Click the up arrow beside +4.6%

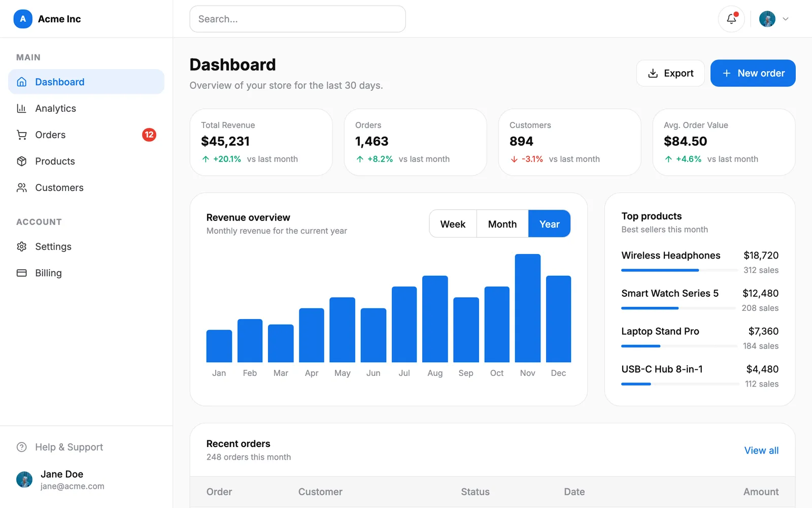coord(668,159)
